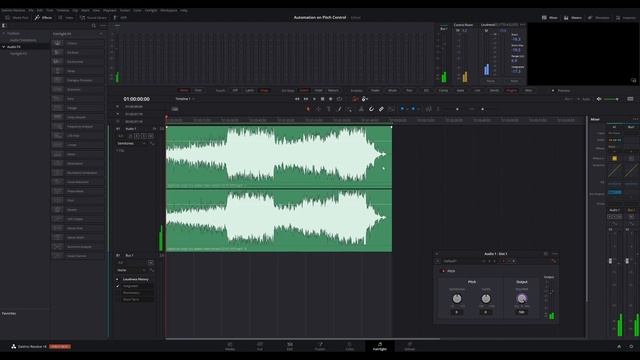Viewport: 640px width, 360px height.
Task: Click the speaker mute icon
Action: (x=599, y=99)
